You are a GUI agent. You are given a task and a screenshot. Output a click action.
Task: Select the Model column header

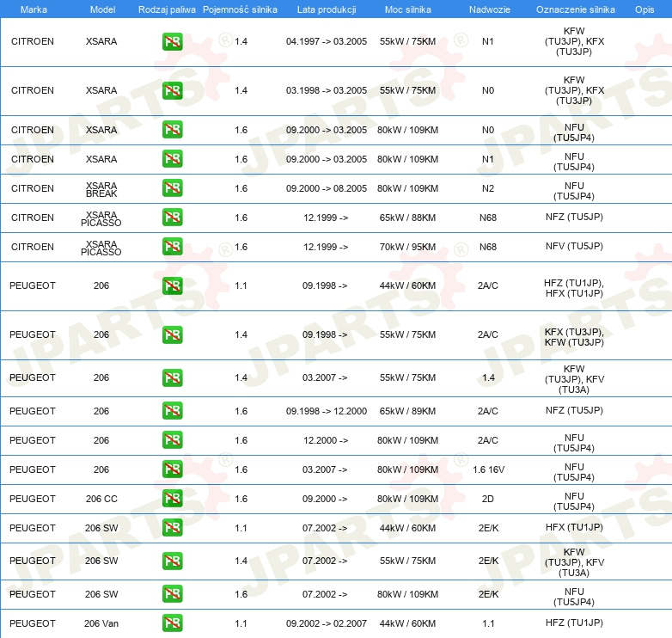point(102,9)
